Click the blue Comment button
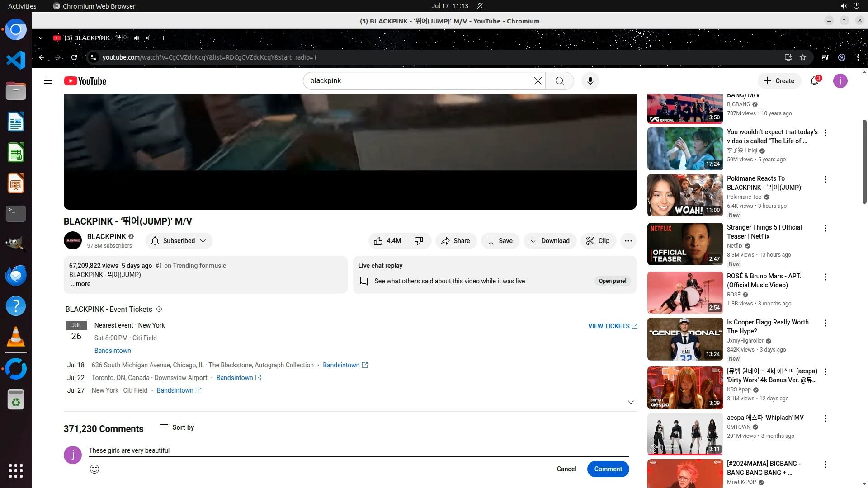Image resolution: width=868 pixels, height=488 pixels. click(x=608, y=469)
